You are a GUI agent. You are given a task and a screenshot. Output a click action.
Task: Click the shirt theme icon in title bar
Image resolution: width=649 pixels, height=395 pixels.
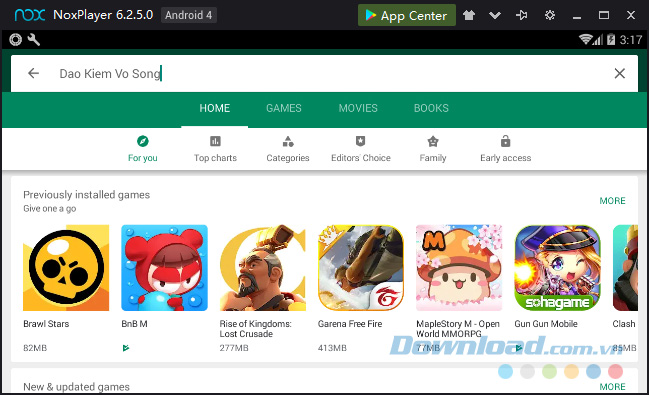(x=469, y=15)
